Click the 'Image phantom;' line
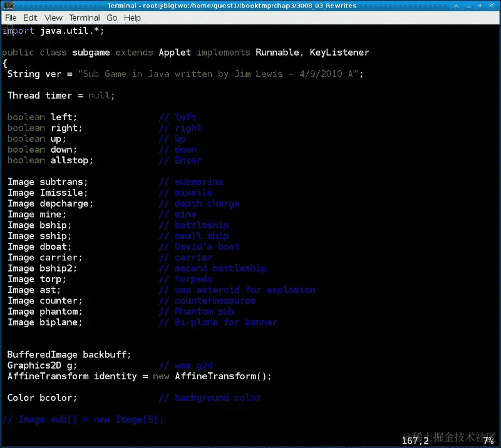The width and height of the screenshot is (501, 448). click(44, 312)
